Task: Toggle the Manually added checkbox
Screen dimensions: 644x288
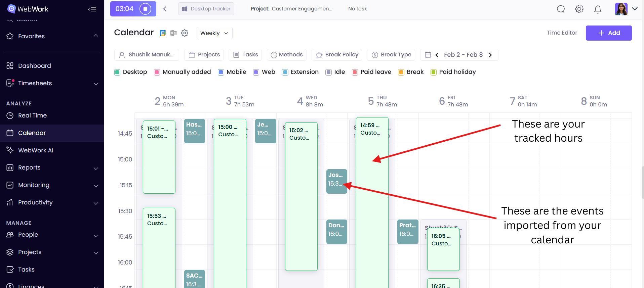Action: [157, 72]
